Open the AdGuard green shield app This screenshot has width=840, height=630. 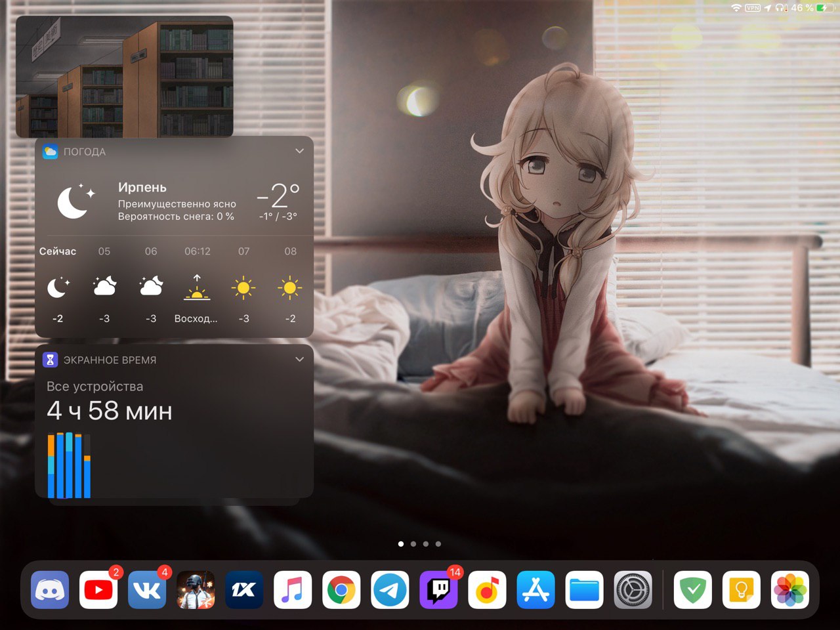coord(693,590)
